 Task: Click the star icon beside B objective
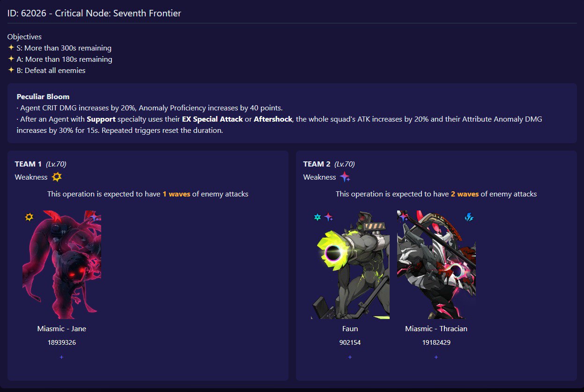point(11,70)
